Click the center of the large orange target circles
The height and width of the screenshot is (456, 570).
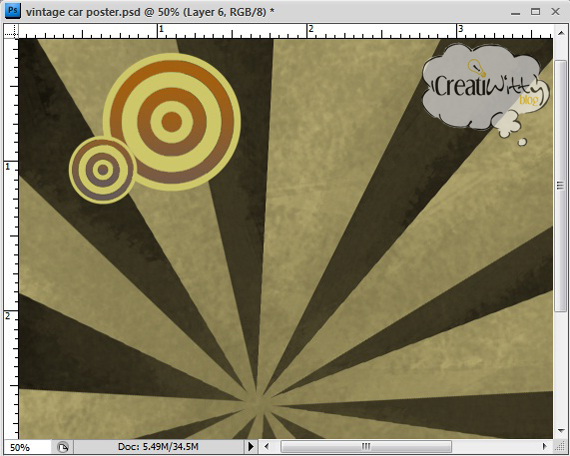click(x=172, y=122)
